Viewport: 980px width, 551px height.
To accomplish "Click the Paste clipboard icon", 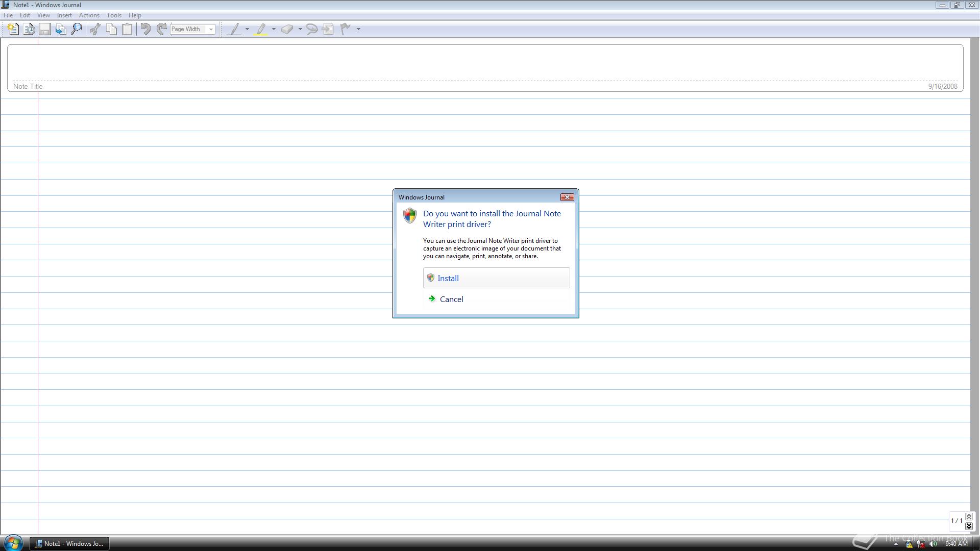I will pyautogui.click(x=127, y=29).
